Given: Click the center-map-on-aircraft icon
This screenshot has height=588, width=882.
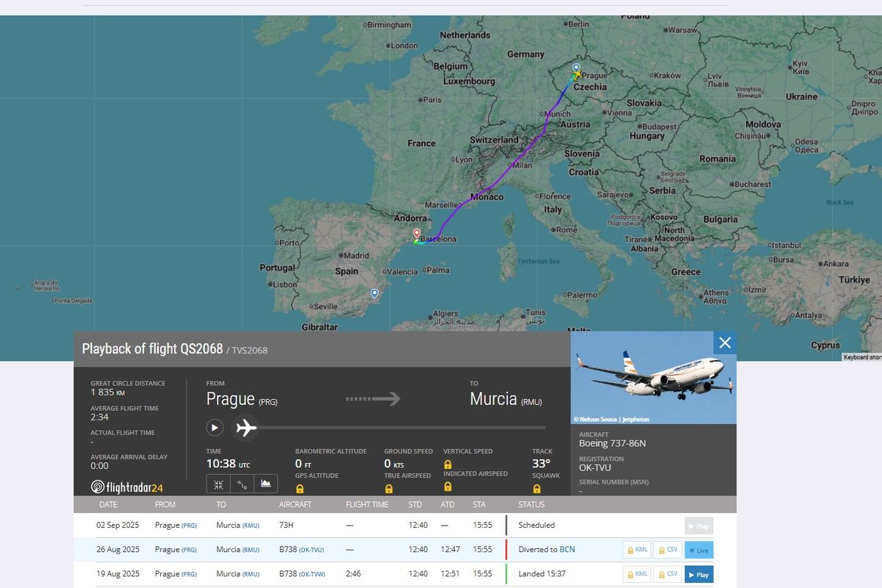Looking at the screenshot, I should tap(218, 484).
